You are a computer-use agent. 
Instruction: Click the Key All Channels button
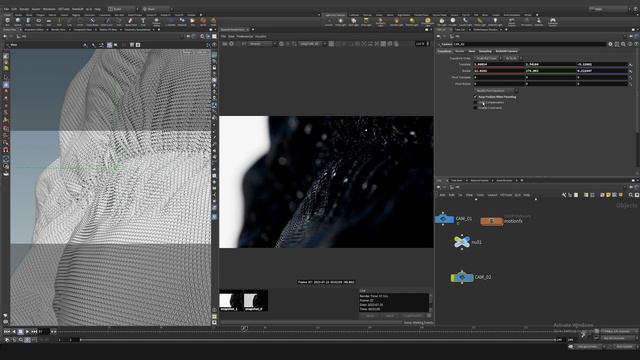click(620, 338)
